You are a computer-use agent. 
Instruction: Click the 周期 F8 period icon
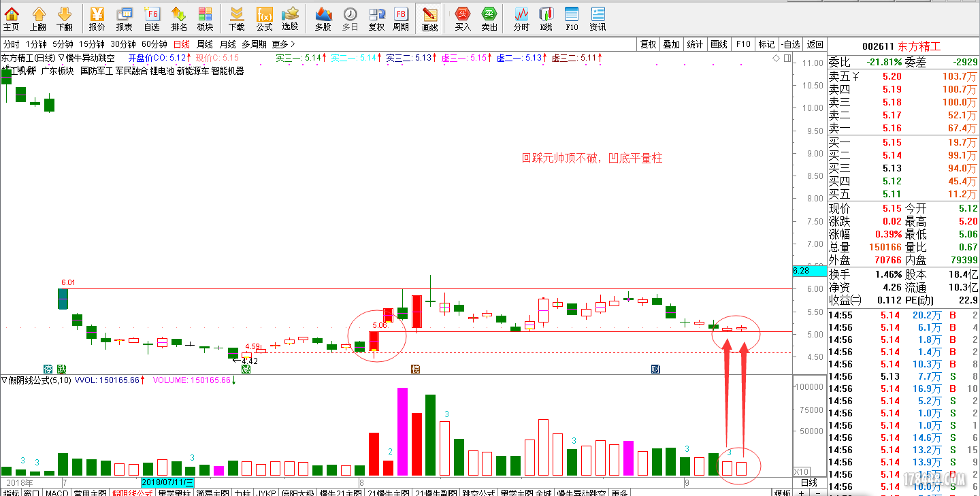[402, 18]
